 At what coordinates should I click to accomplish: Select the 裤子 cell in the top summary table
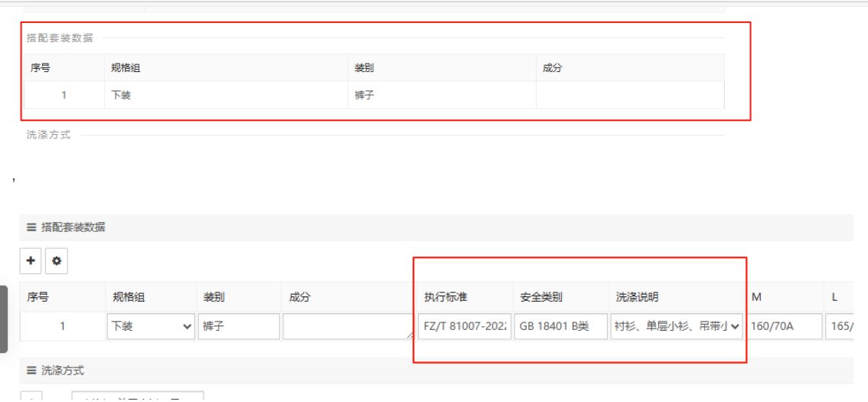pos(364,96)
